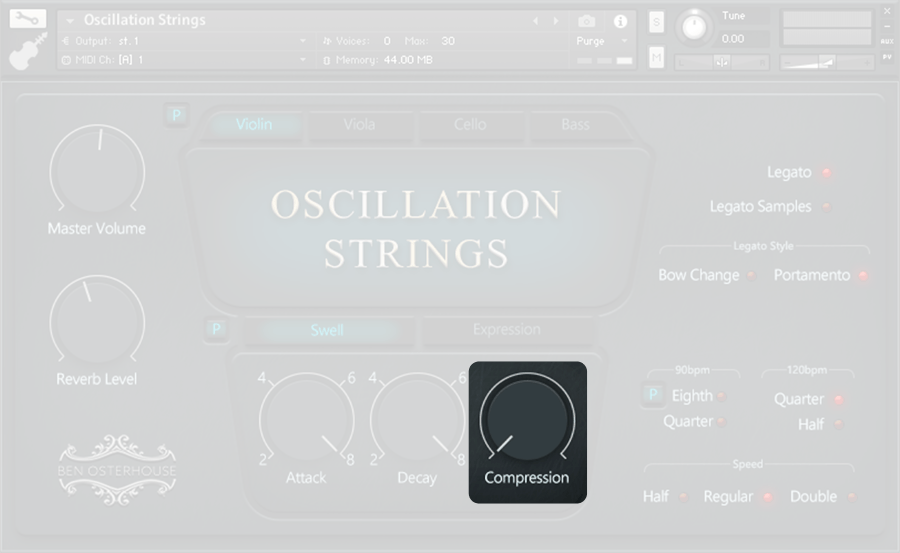Toggle the Legato Samples switch
The width and height of the screenshot is (900, 553).
[x=827, y=207]
